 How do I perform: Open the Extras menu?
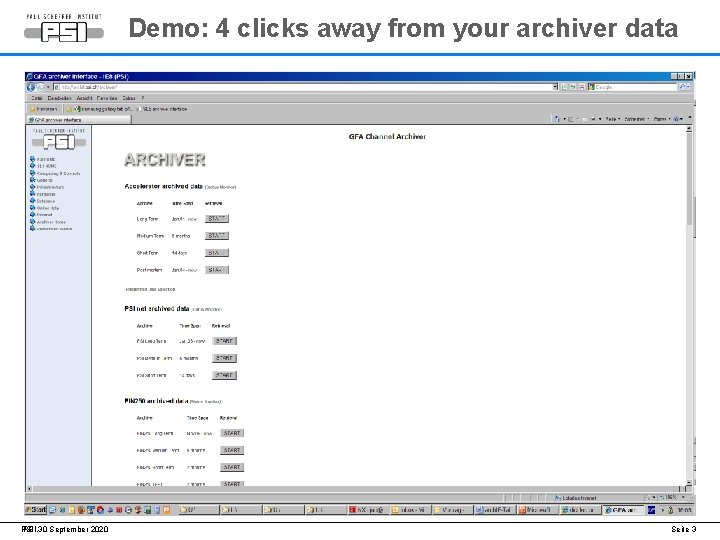tap(129, 98)
